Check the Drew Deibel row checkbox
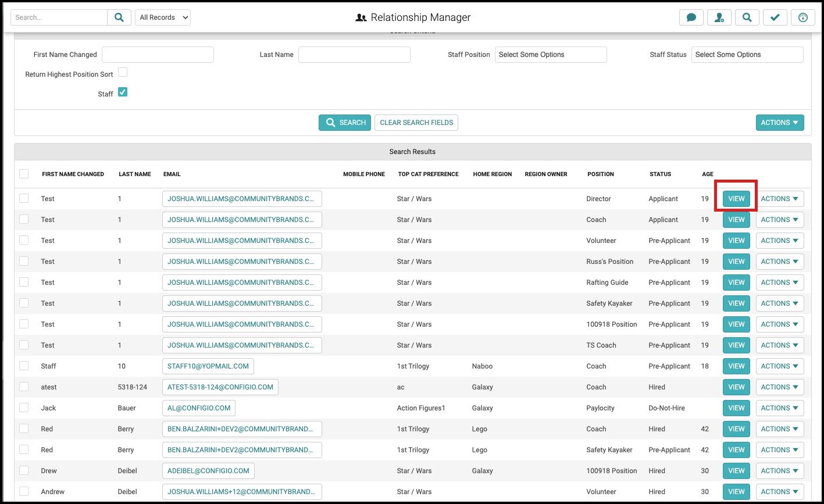Screen dimensions: 824x504 24,470
